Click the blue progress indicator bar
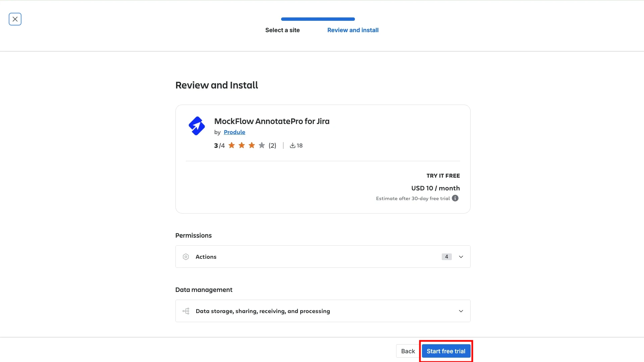This screenshot has height=362, width=644. [x=318, y=19]
